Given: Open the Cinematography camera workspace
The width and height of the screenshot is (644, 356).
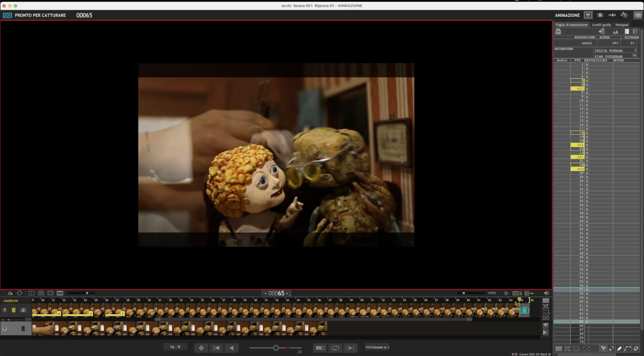Looking at the screenshot, I should pyautogui.click(x=600, y=15).
